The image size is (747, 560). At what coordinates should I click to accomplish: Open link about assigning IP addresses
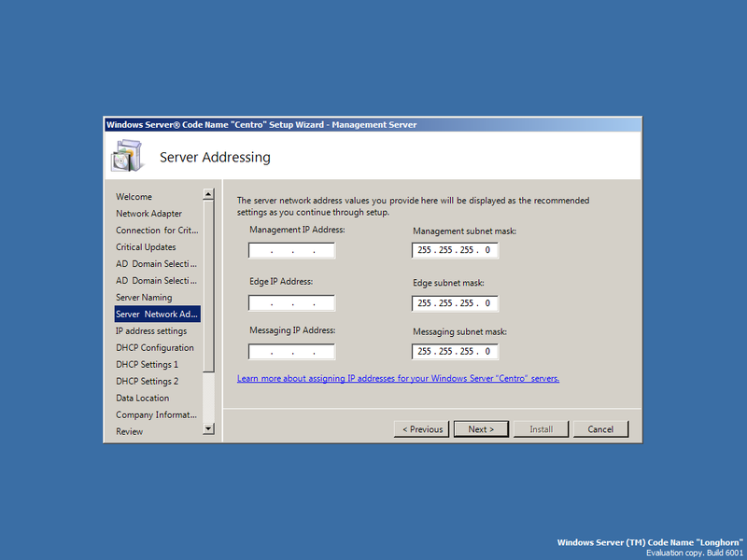[398, 378]
